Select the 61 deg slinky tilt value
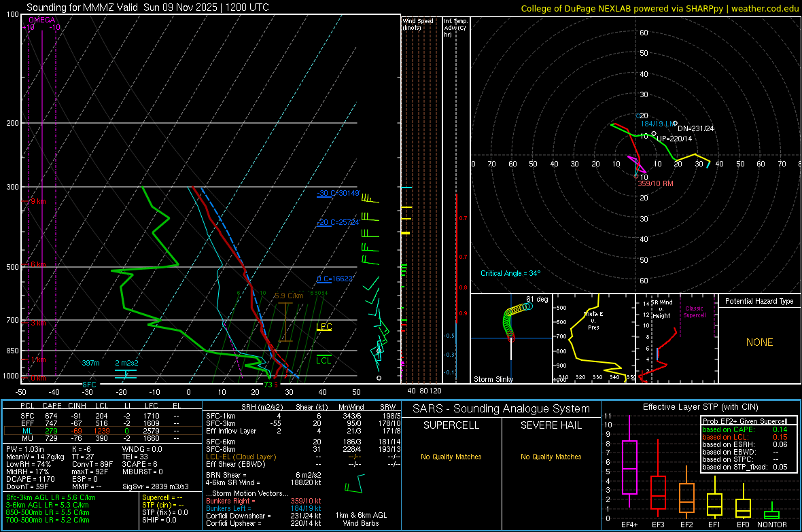The width and height of the screenshot is (802, 532). coord(537,299)
